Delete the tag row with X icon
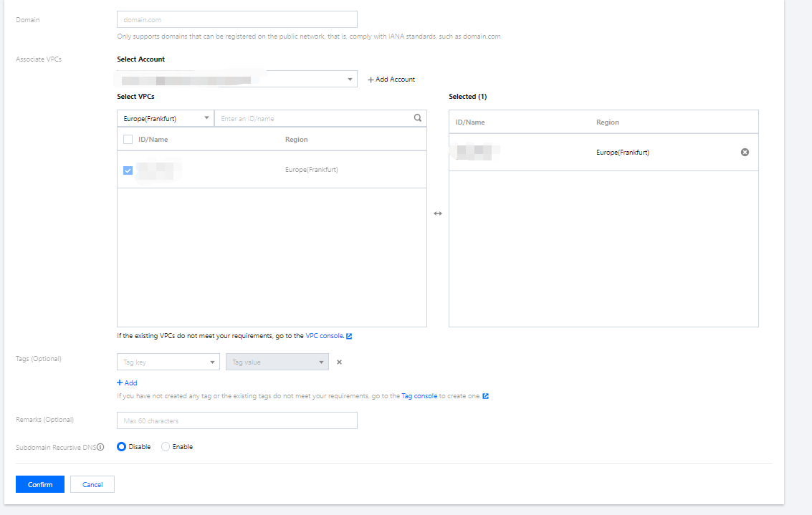The image size is (812, 515). point(339,362)
